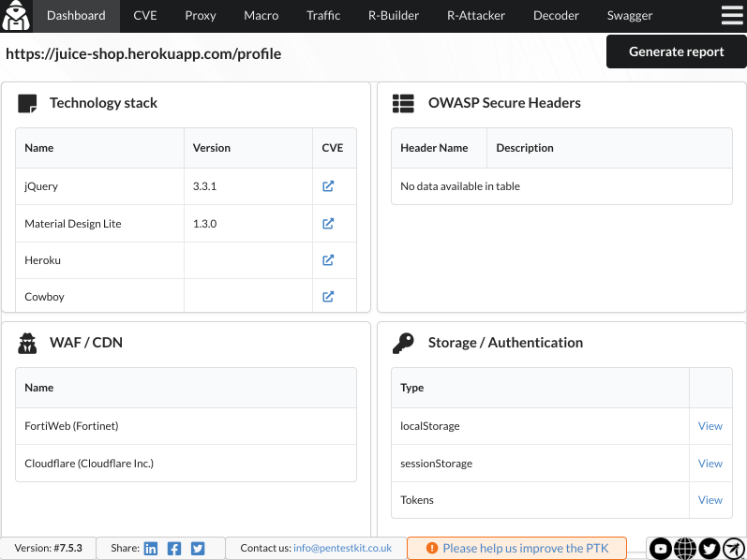Screen dimensions: 747x560
Task: Open the R-Attacker tab
Action: pos(476,16)
